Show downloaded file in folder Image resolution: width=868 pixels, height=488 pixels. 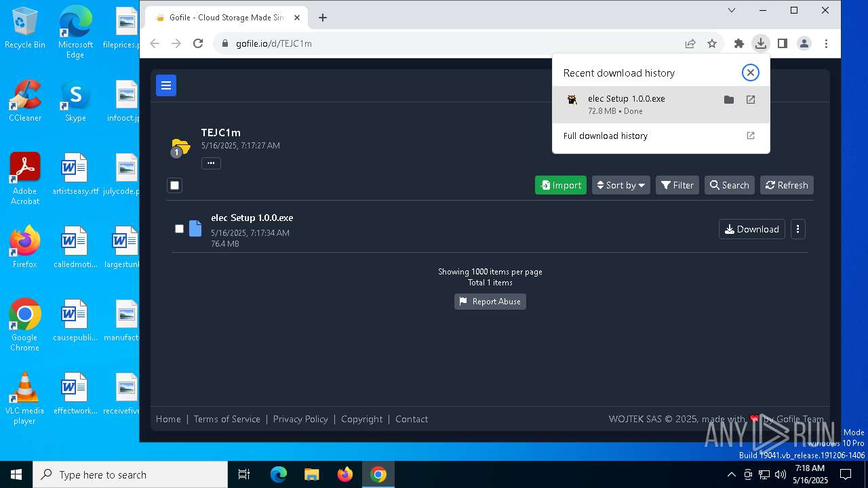click(729, 100)
